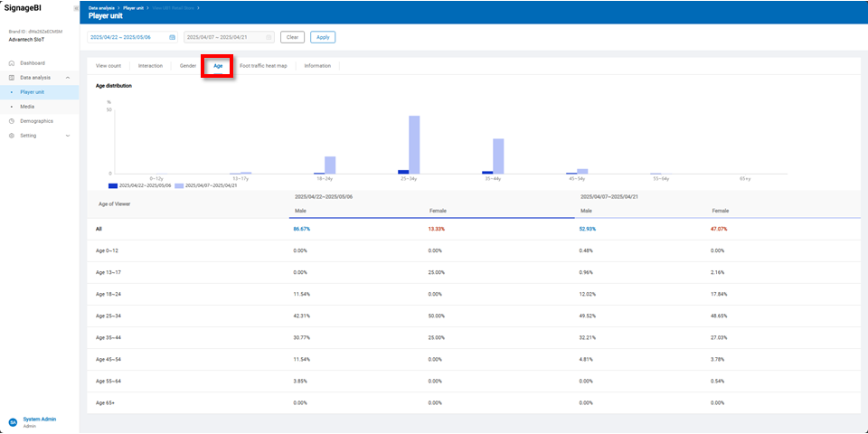Click the Setting gear icon
868x434 pixels.
(x=12, y=136)
